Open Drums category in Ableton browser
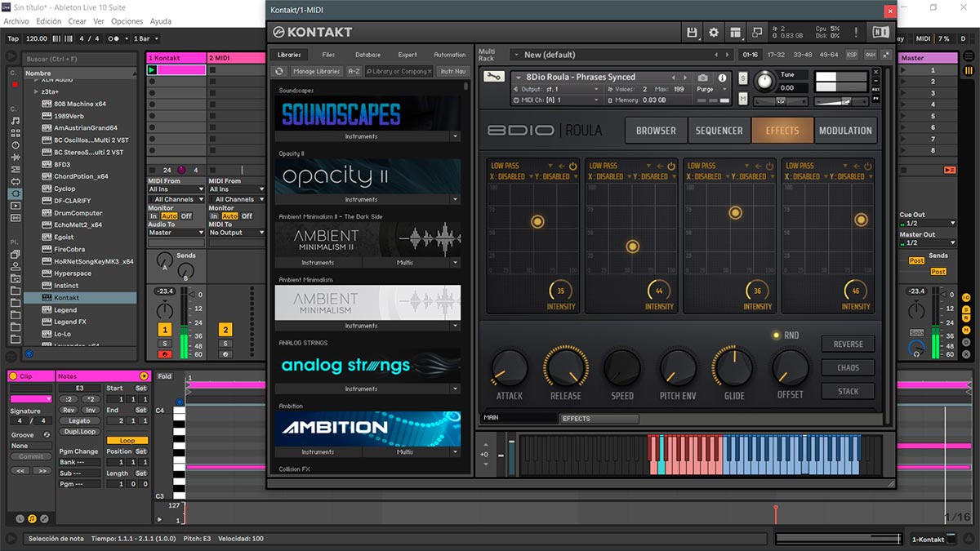The width and height of the screenshot is (980, 551). pyautogui.click(x=16, y=132)
